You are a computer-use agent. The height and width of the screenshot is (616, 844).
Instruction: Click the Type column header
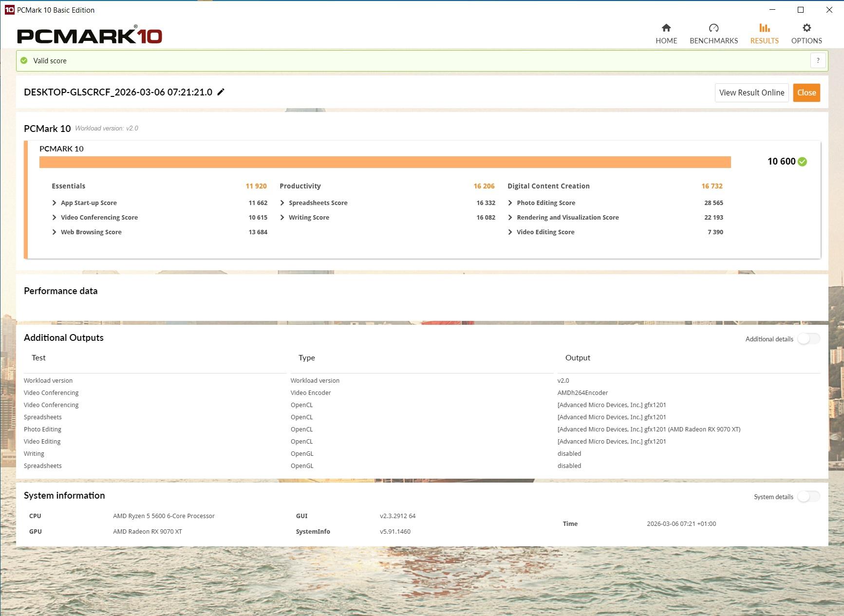[306, 358]
